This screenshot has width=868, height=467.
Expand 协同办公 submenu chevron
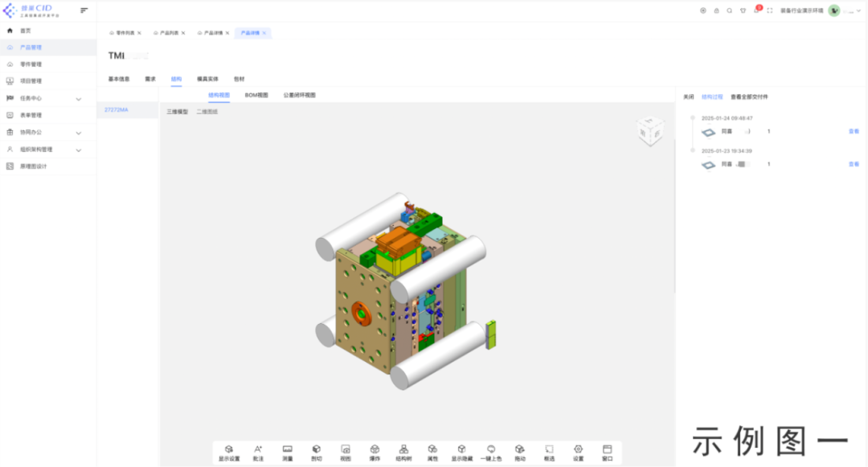79,133
